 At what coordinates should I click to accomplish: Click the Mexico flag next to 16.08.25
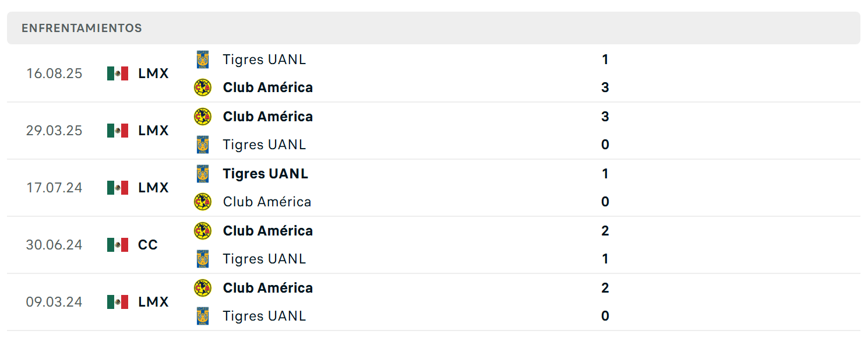pos(118,73)
